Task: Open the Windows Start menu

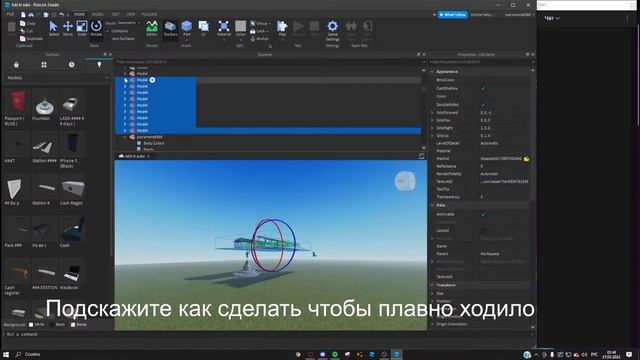Action: click(6, 354)
